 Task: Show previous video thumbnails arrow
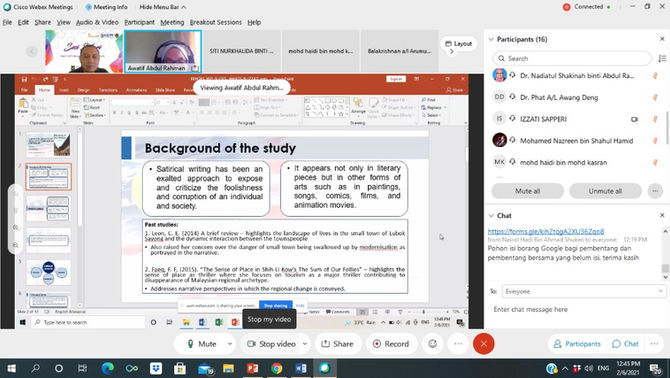pyautogui.click(x=32, y=51)
